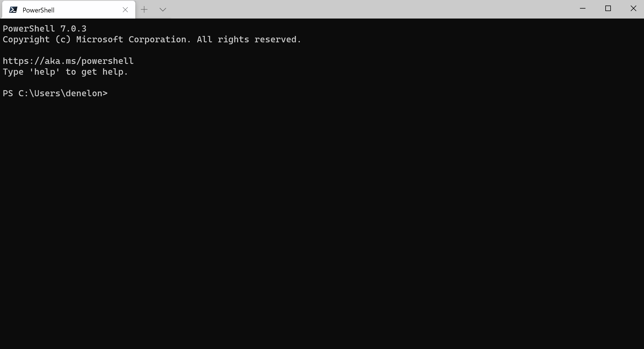
Task: Click the maximize window button
Action: click(x=608, y=9)
